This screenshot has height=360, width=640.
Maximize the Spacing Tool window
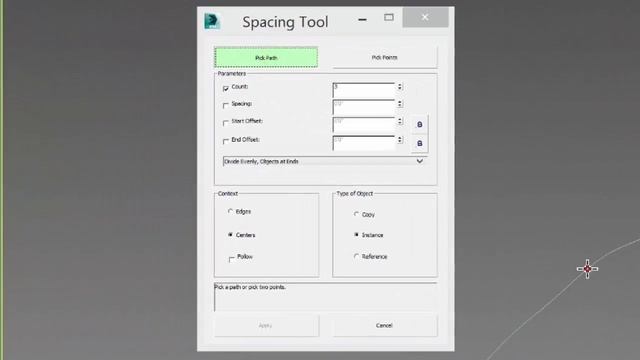point(389,18)
